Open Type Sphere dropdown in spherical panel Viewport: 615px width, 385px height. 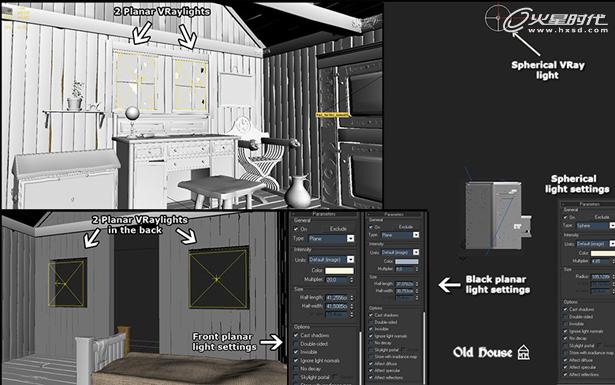[x=595, y=226]
